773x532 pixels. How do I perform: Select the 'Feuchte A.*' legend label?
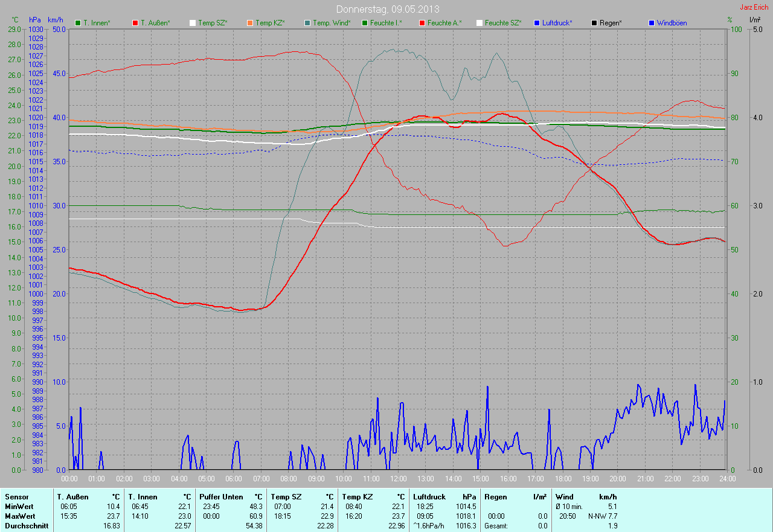click(444, 23)
